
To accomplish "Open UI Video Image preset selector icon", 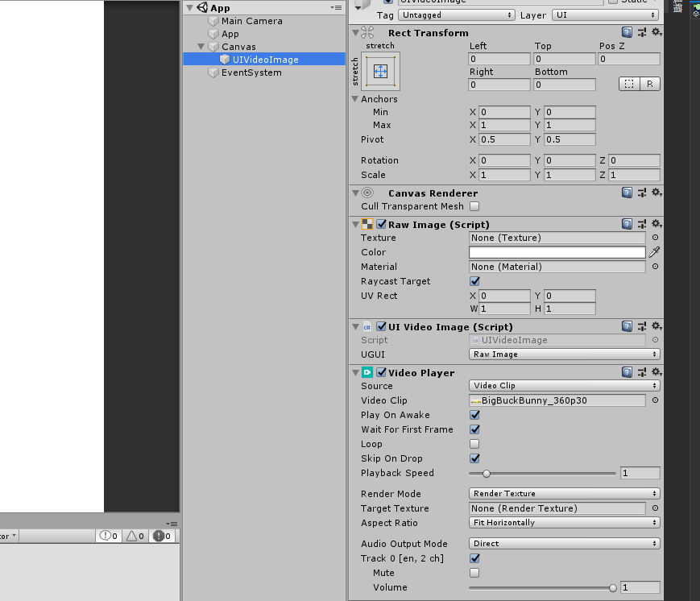I will [642, 326].
